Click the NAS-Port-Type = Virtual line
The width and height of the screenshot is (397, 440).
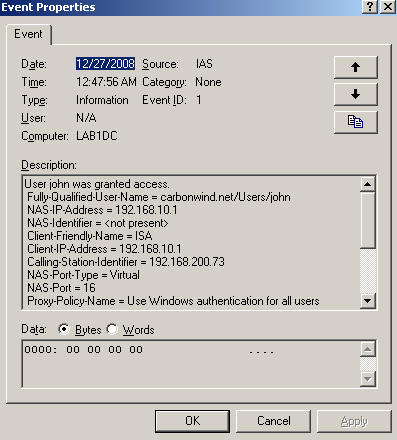83,275
